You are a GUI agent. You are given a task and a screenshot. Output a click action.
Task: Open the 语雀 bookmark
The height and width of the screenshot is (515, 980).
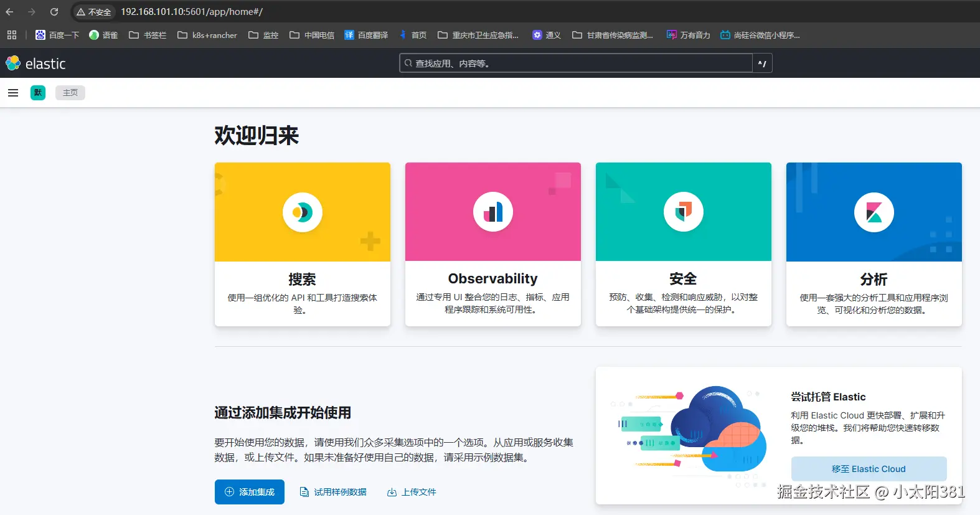103,35
